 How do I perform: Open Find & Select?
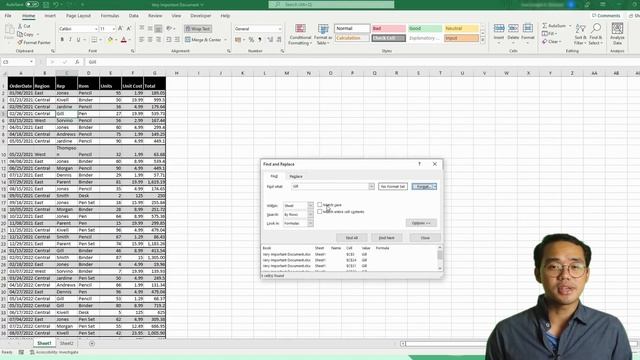tap(595, 34)
